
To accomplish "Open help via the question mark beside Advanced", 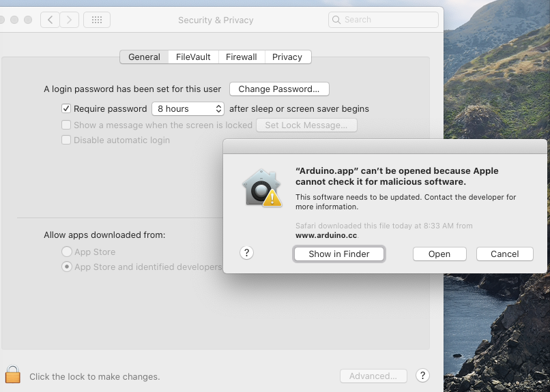I will pos(422,376).
